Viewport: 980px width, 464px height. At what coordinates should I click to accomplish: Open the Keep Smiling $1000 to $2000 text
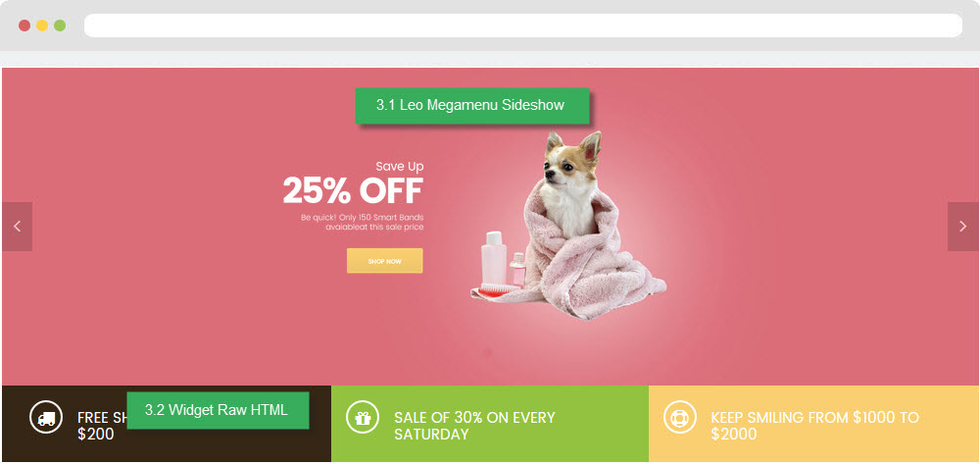point(814,425)
